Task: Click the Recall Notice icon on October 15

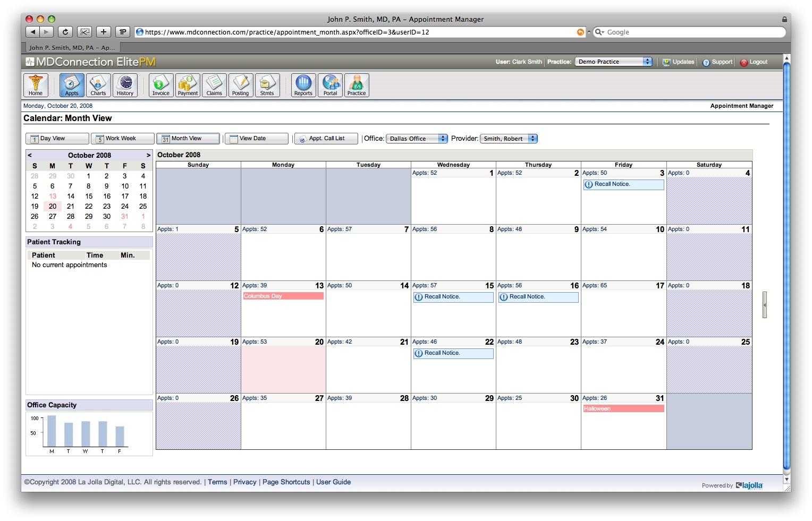Action: (419, 297)
